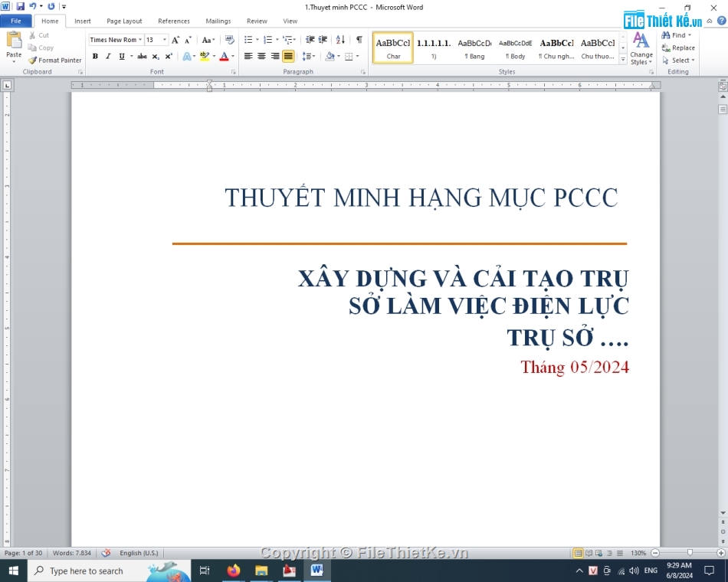Open the Select dropdown in Editing
Image resolution: width=728 pixels, height=582 pixels.
point(678,60)
